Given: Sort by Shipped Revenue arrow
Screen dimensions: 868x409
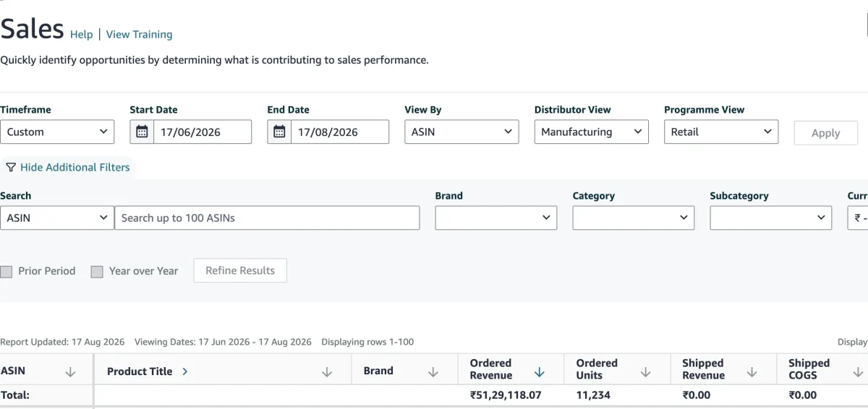Looking at the screenshot, I should point(752,372).
